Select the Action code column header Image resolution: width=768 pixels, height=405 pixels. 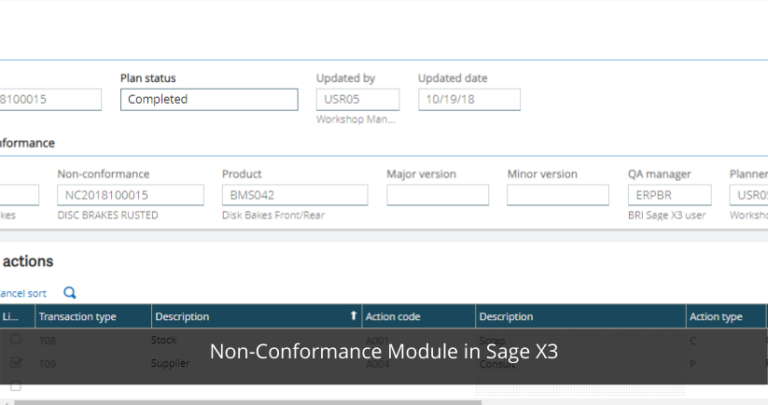click(419, 316)
